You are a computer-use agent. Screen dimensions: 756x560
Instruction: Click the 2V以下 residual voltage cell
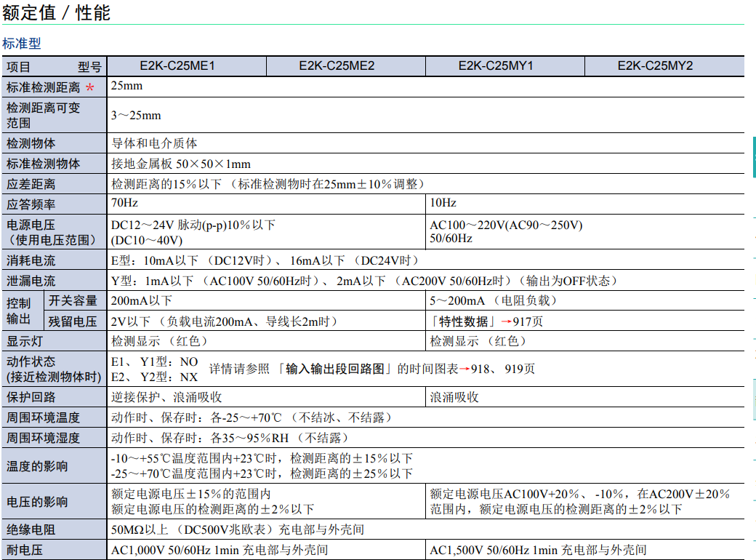pyautogui.click(x=224, y=321)
